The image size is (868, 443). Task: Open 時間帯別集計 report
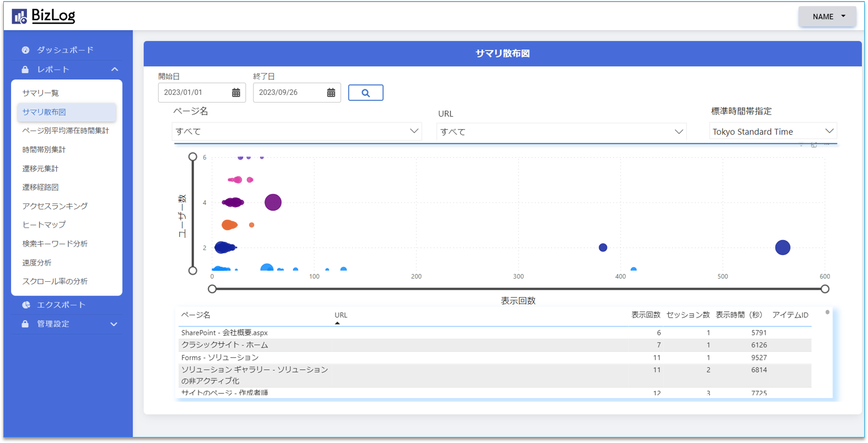click(x=44, y=150)
